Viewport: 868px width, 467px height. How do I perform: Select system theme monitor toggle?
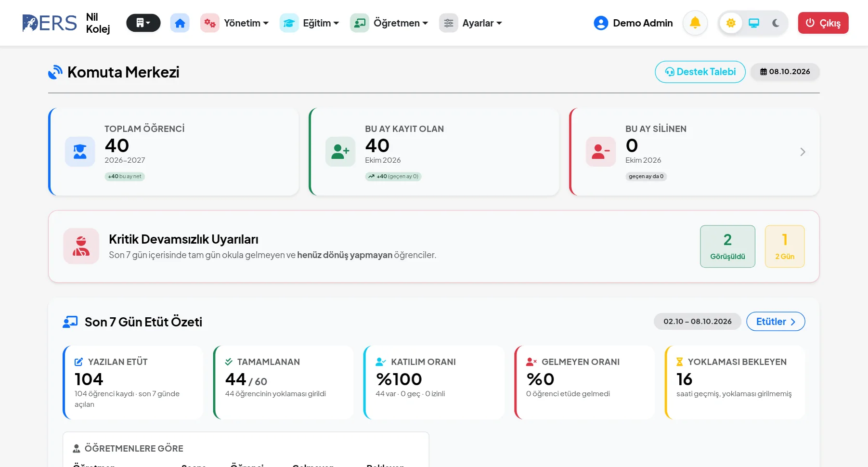tap(754, 23)
